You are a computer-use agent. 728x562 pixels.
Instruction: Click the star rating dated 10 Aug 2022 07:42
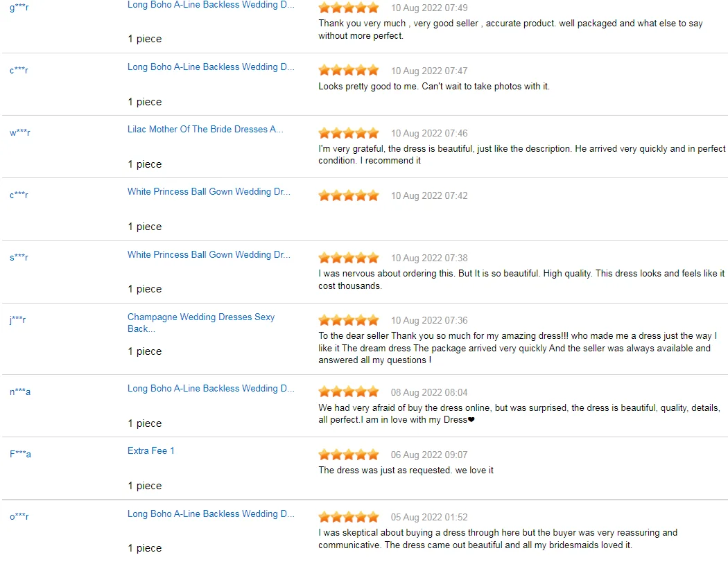point(349,195)
